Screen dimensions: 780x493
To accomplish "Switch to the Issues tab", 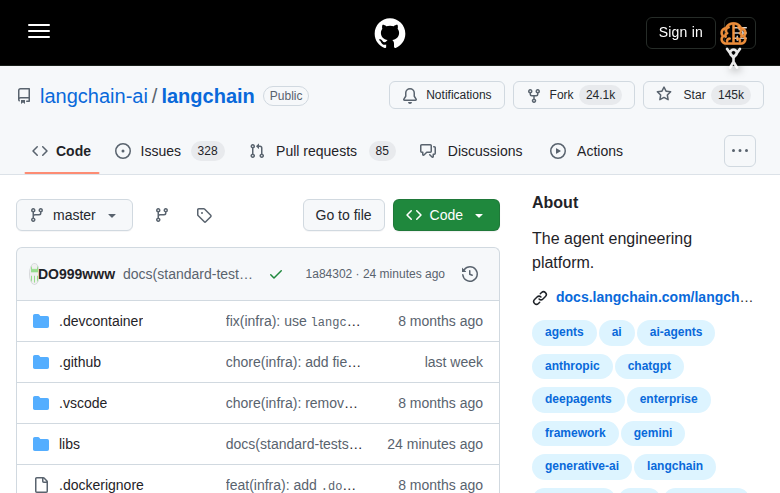I will pos(169,151).
